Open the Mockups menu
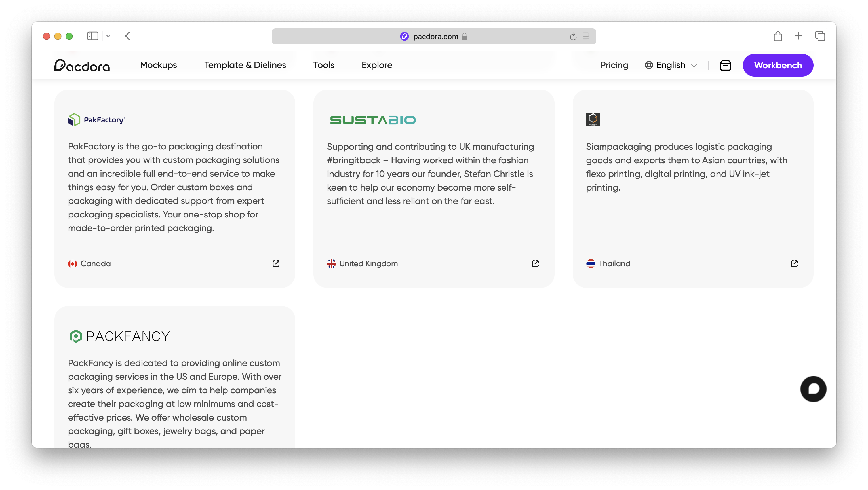The width and height of the screenshot is (868, 490). coord(158,65)
